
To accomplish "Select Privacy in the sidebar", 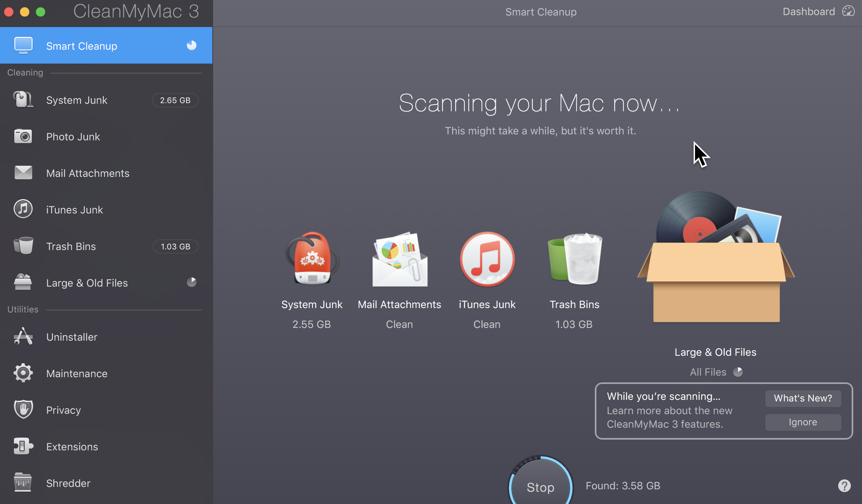I will click(x=64, y=410).
